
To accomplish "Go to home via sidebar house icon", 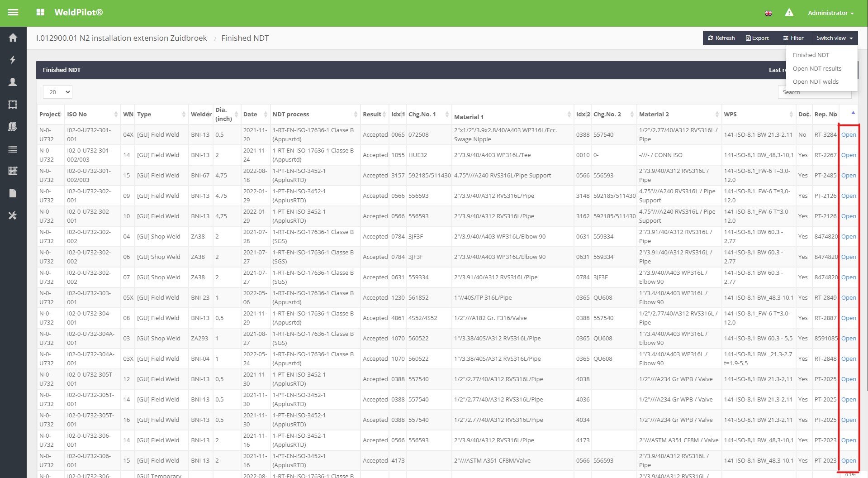I will [13, 38].
